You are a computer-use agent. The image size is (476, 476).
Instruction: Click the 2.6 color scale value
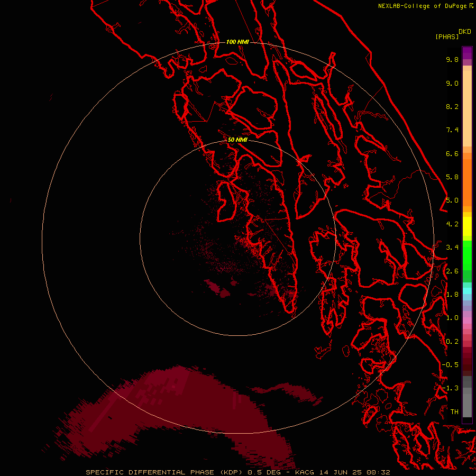point(452,271)
